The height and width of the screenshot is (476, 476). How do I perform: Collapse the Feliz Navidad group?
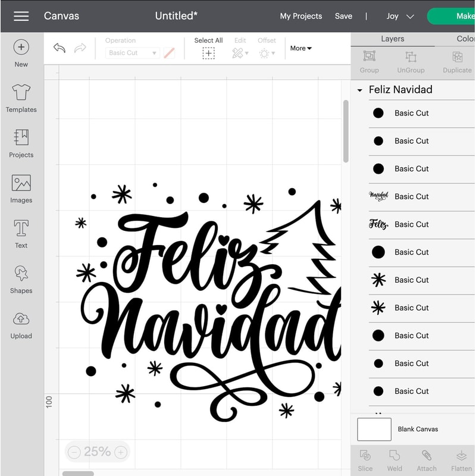click(x=359, y=90)
